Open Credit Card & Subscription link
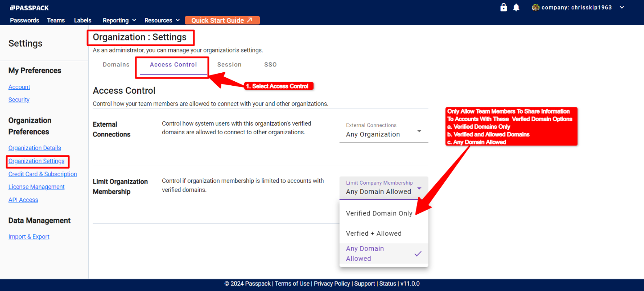The height and width of the screenshot is (291, 644). [x=43, y=174]
